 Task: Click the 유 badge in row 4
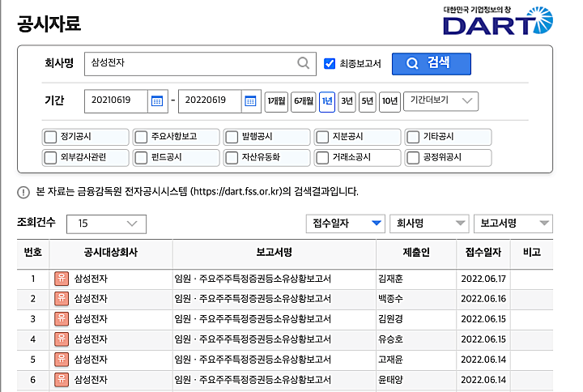[x=62, y=339]
